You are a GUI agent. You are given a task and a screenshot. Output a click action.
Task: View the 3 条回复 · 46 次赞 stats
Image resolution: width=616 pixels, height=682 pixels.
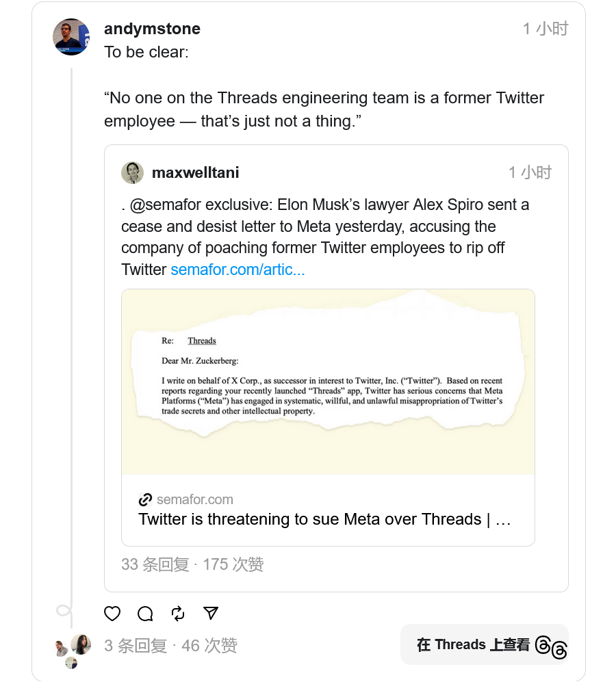(170, 645)
